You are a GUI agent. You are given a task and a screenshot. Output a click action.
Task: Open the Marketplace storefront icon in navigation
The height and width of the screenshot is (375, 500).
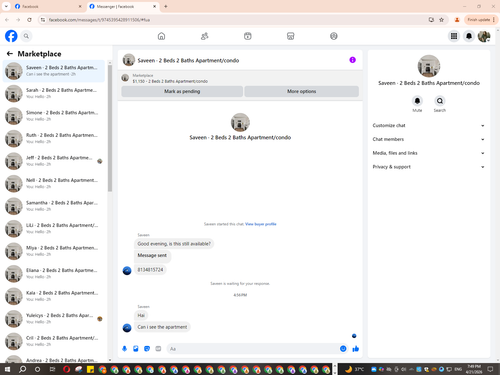click(290, 36)
